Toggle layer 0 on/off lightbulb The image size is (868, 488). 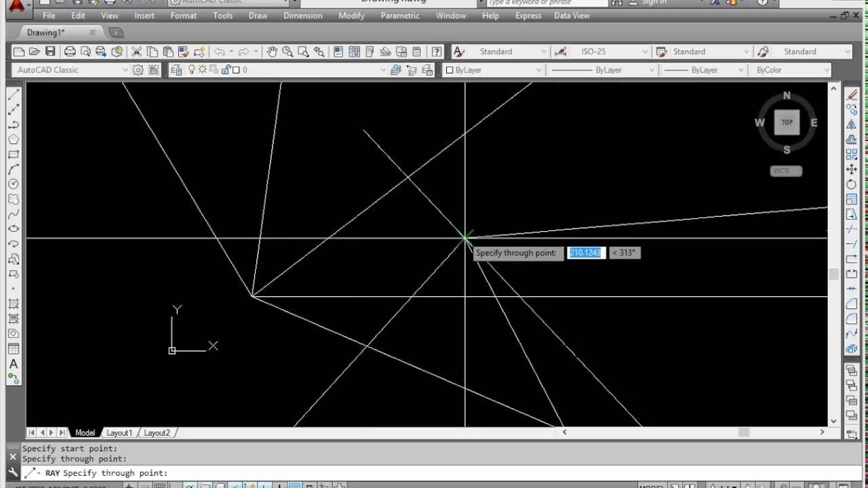192,70
